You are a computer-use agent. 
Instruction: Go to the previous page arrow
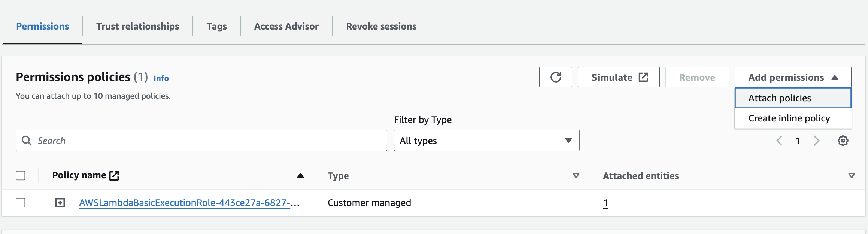point(779,141)
